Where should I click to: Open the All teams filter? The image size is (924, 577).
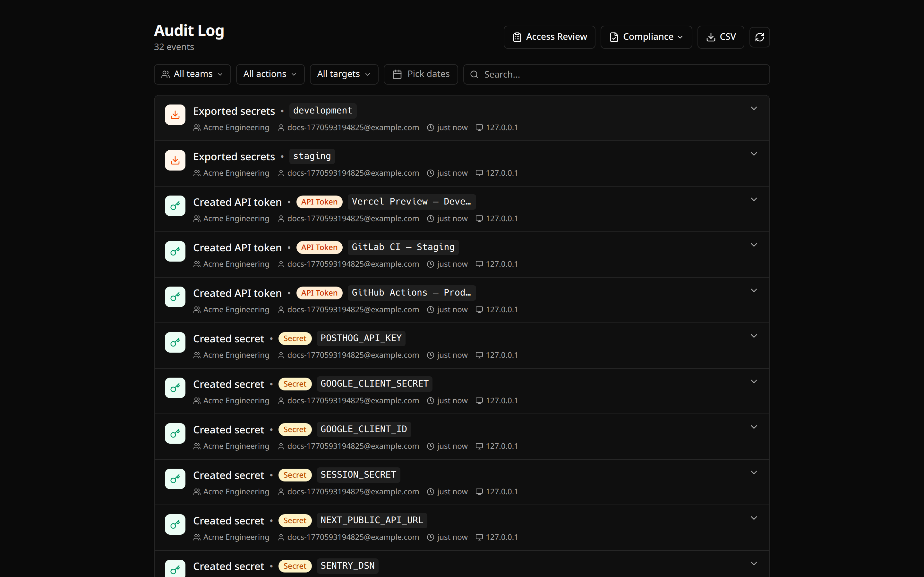pos(192,74)
